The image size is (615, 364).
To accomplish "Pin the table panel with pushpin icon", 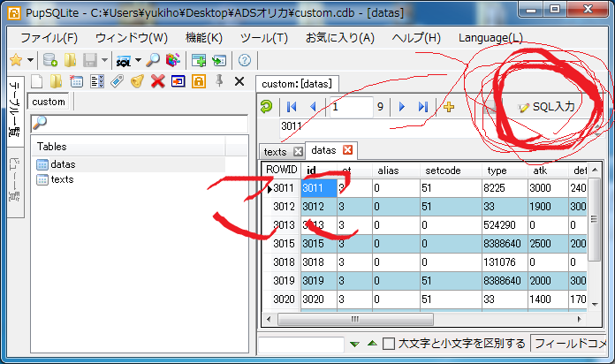I will pos(219,81).
